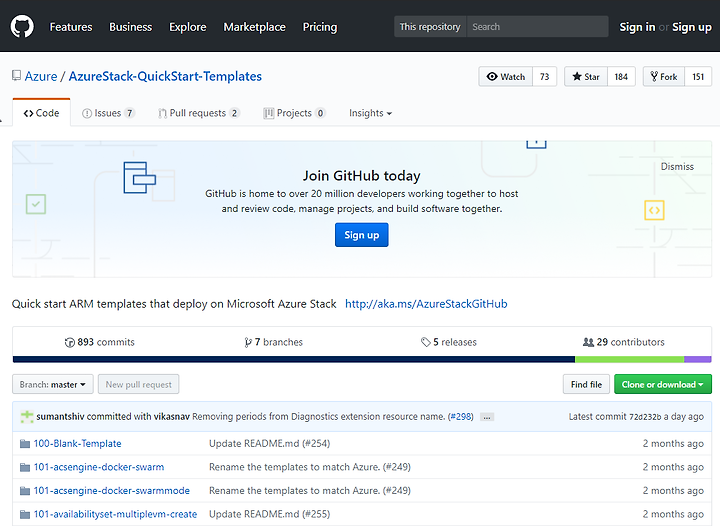Go to Features in top navigation
The image size is (720, 526).
tap(71, 27)
